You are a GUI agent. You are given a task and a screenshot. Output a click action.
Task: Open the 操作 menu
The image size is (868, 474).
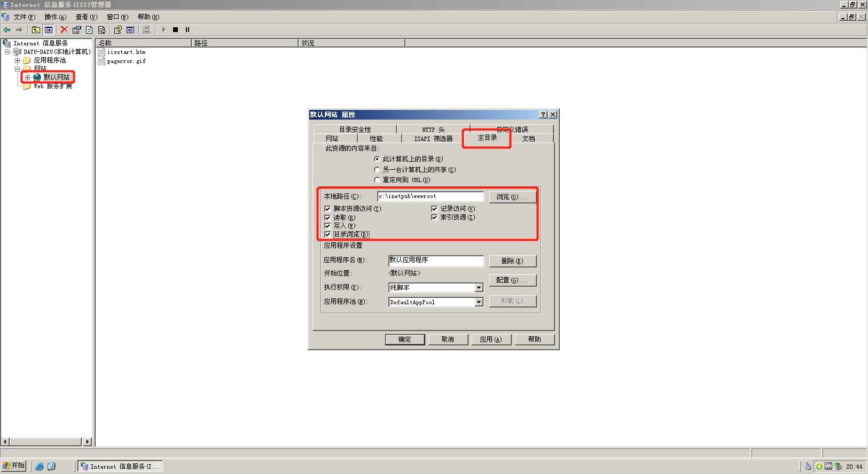coord(56,17)
